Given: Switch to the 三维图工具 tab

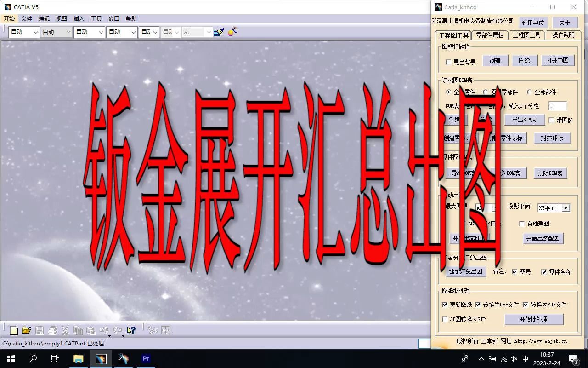Looking at the screenshot, I should point(527,35).
